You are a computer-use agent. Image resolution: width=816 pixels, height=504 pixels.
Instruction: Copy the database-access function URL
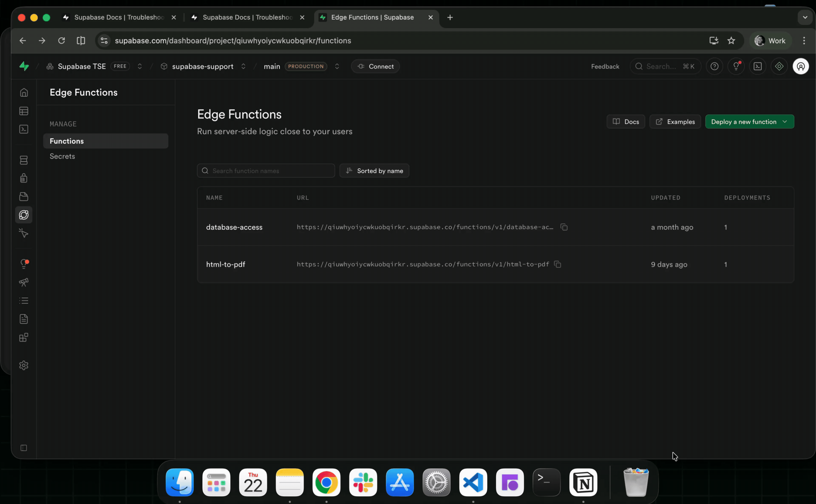pos(564,227)
